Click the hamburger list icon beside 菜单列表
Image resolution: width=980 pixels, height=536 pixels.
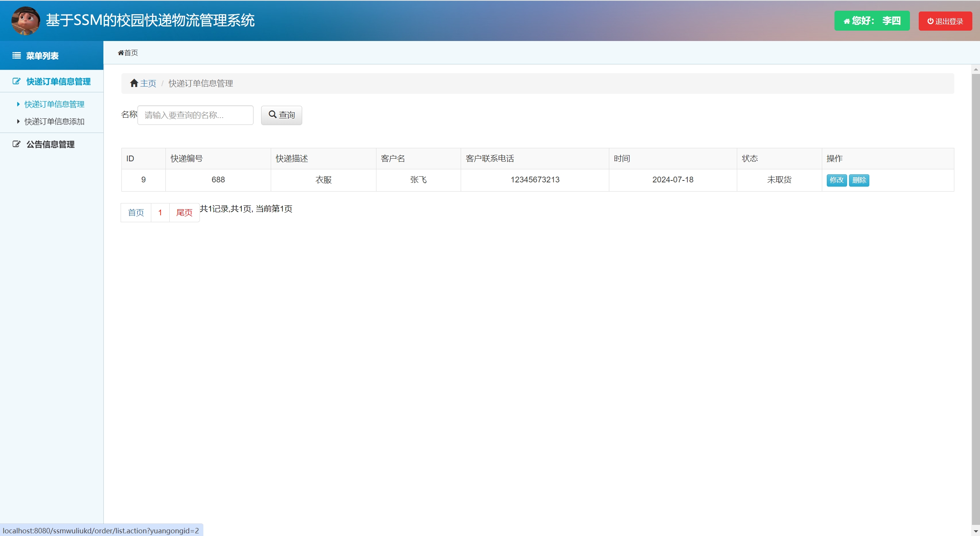pos(16,56)
